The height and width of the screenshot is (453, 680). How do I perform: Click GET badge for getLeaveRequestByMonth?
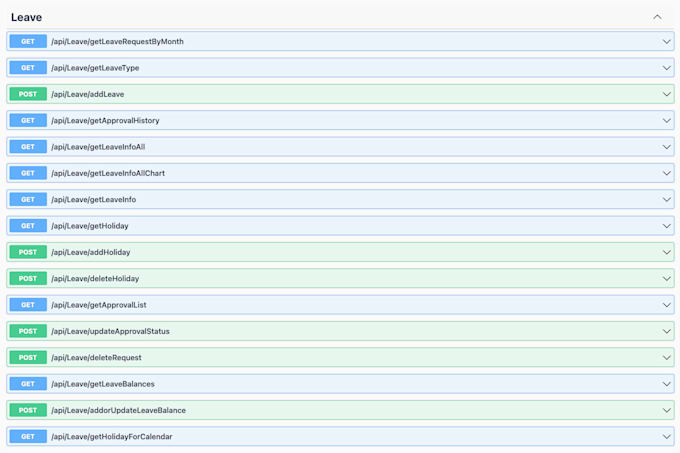coord(28,42)
